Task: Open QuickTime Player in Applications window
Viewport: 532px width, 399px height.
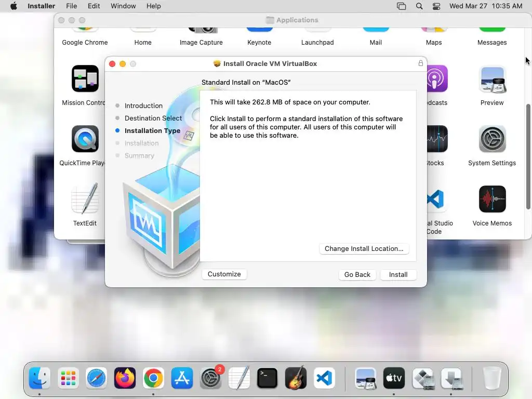Action: click(x=85, y=139)
